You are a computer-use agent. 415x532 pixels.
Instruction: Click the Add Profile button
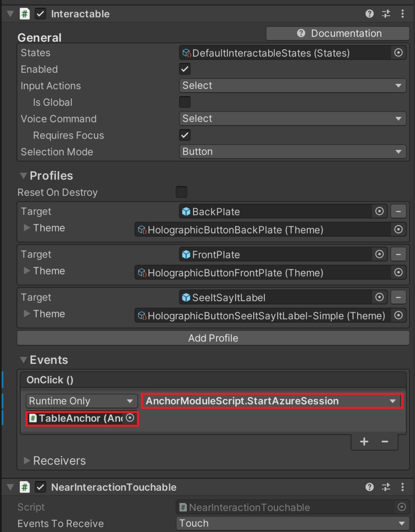213,338
